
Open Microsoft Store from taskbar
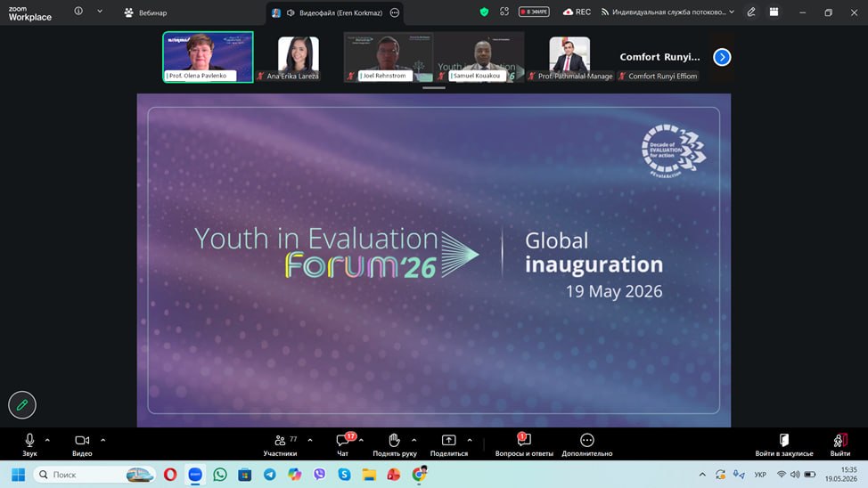click(x=245, y=475)
